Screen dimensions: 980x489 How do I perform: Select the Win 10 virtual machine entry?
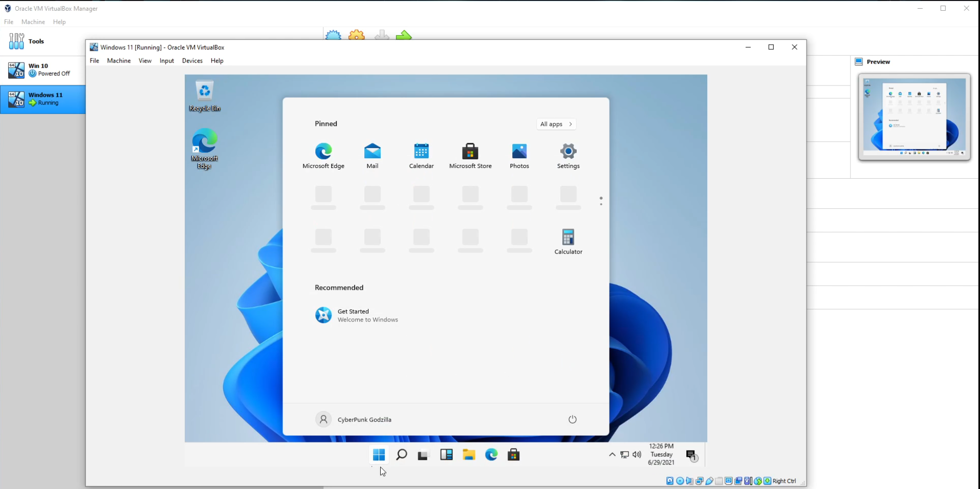(42, 70)
